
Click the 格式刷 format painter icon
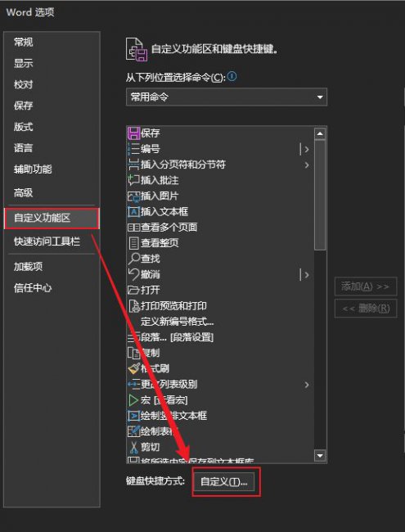pyautogui.click(x=133, y=368)
